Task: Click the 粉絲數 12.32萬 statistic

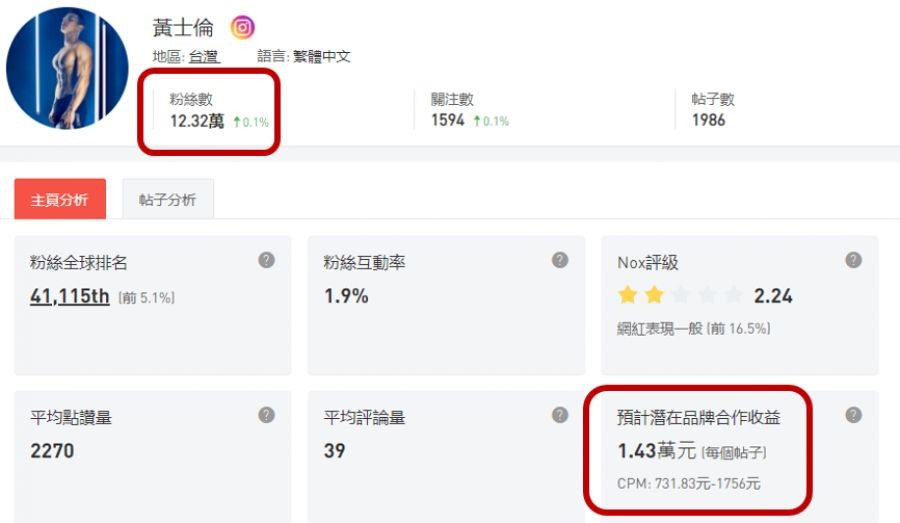Action: coord(197,121)
